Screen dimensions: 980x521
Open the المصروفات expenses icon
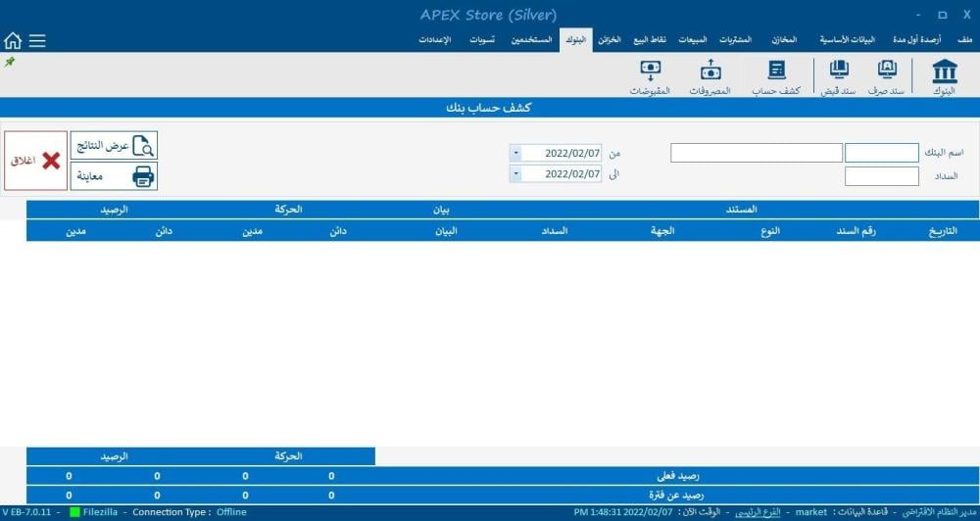coord(710,76)
